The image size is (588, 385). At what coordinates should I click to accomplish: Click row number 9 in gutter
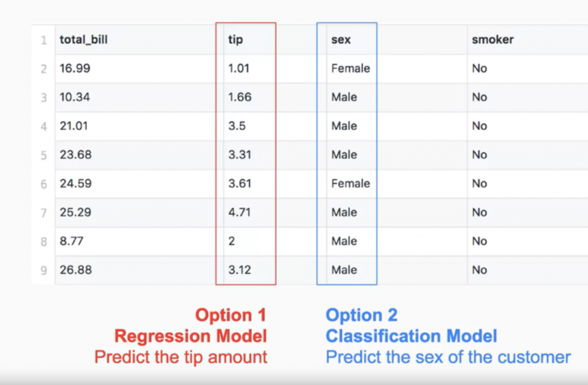pyautogui.click(x=44, y=270)
